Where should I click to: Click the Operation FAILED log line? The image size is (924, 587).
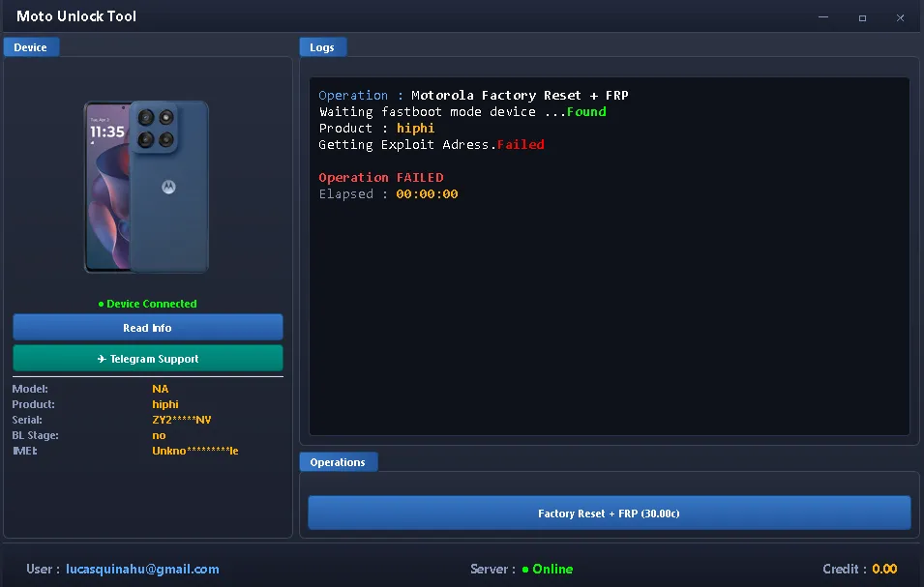[x=381, y=178]
